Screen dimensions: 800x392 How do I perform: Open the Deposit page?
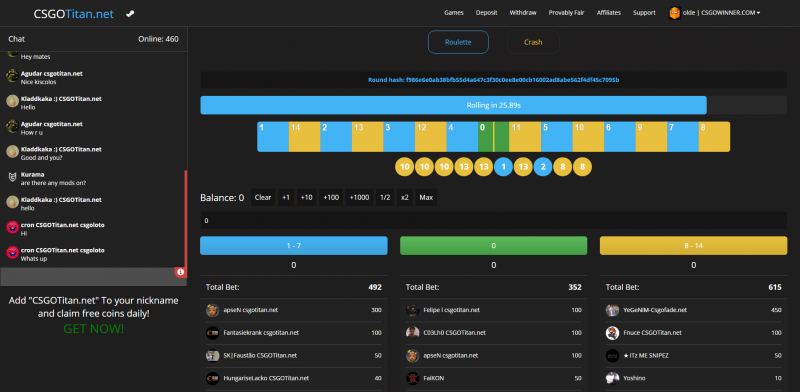click(x=486, y=13)
